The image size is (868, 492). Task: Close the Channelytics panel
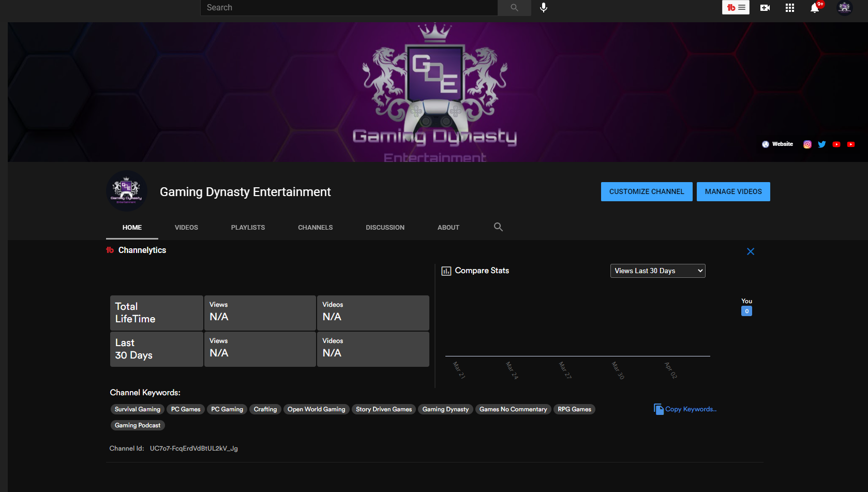pos(751,251)
